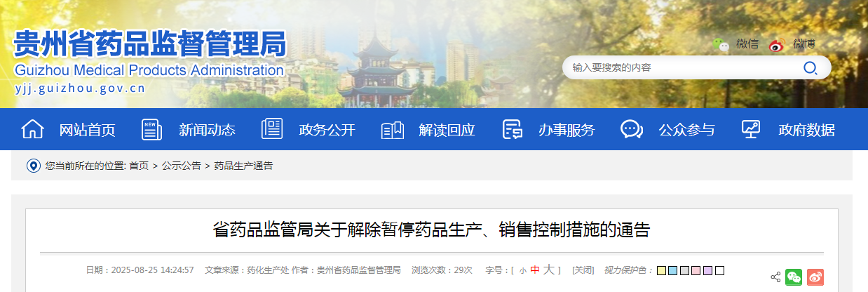868x292 pixels.
Task: Click the location pin icon in breadcrumb
Action: (33, 166)
